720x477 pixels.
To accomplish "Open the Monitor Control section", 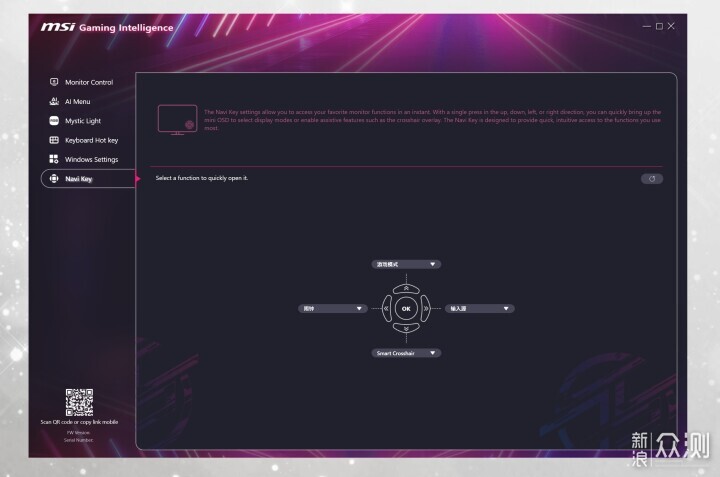I will tap(81, 82).
